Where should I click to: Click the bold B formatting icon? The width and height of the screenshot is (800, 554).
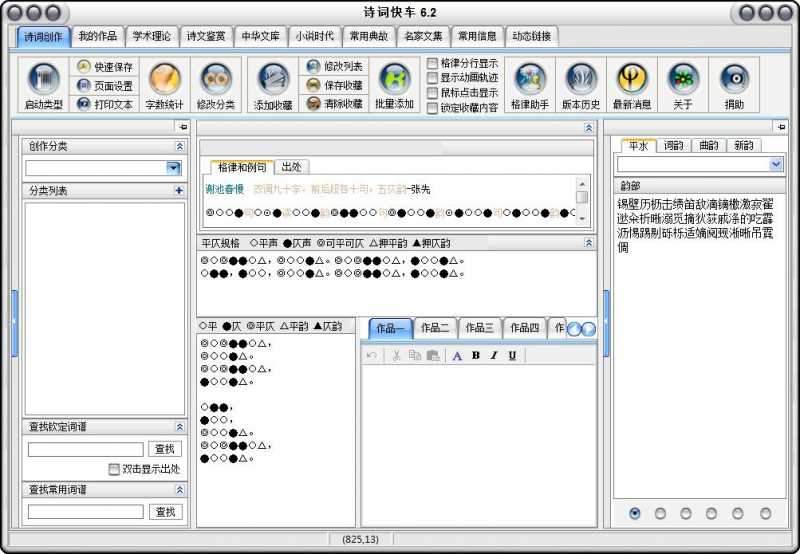[476, 355]
